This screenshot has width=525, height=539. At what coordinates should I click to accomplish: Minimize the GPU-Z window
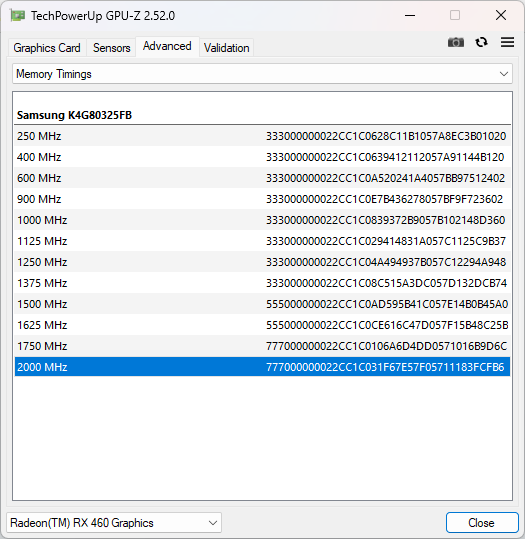tap(410, 15)
